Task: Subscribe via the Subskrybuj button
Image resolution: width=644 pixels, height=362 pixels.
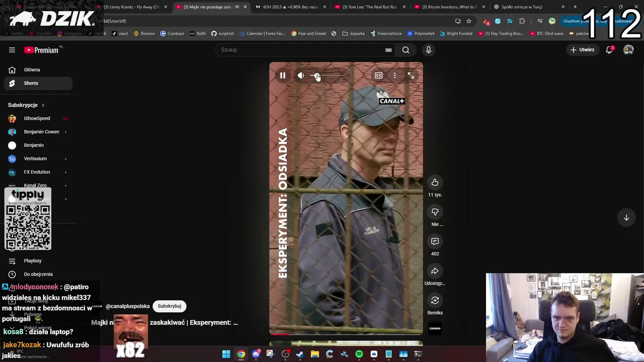Action: tap(169, 306)
